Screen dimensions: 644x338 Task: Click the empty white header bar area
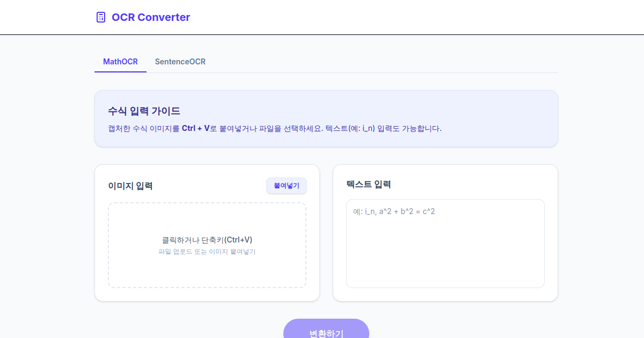[x=402, y=17]
